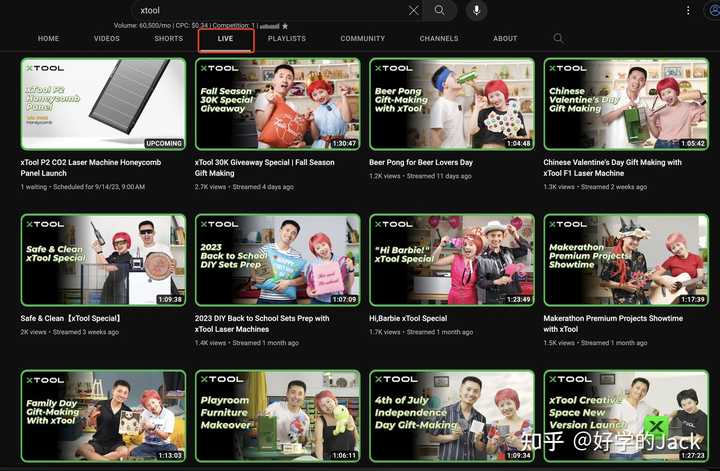Click text '1.3K views · Streamed 2 weeks ago'
The width and height of the screenshot is (720, 471).
[x=595, y=187]
